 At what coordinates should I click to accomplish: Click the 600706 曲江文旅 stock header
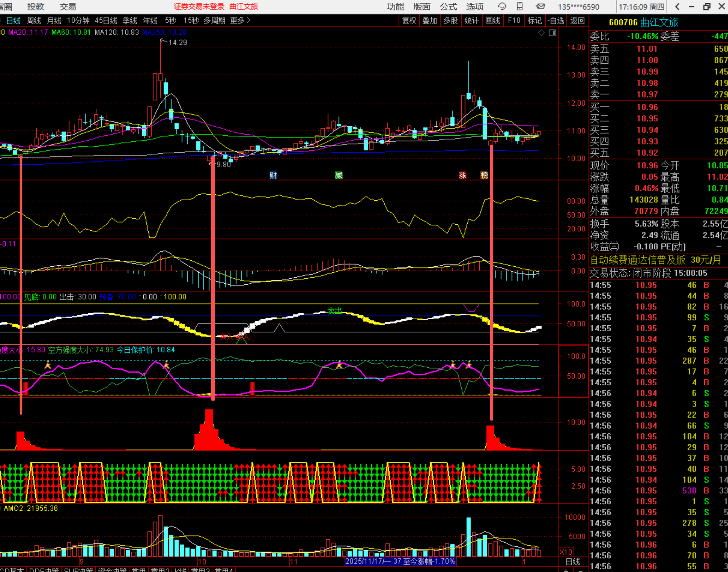[644, 22]
